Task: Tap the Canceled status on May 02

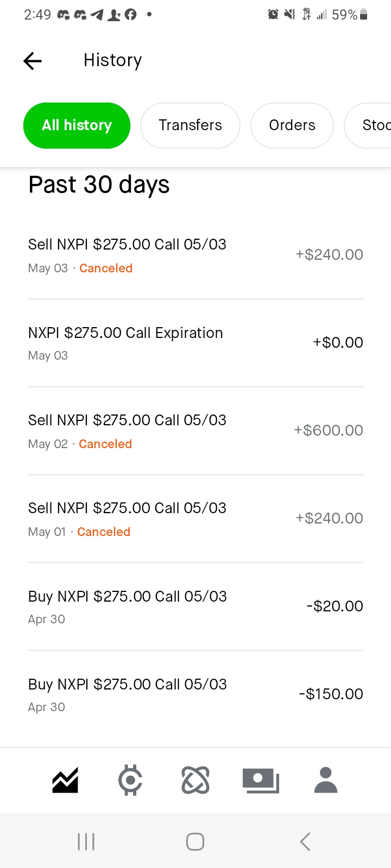Action: pos(105,444)
